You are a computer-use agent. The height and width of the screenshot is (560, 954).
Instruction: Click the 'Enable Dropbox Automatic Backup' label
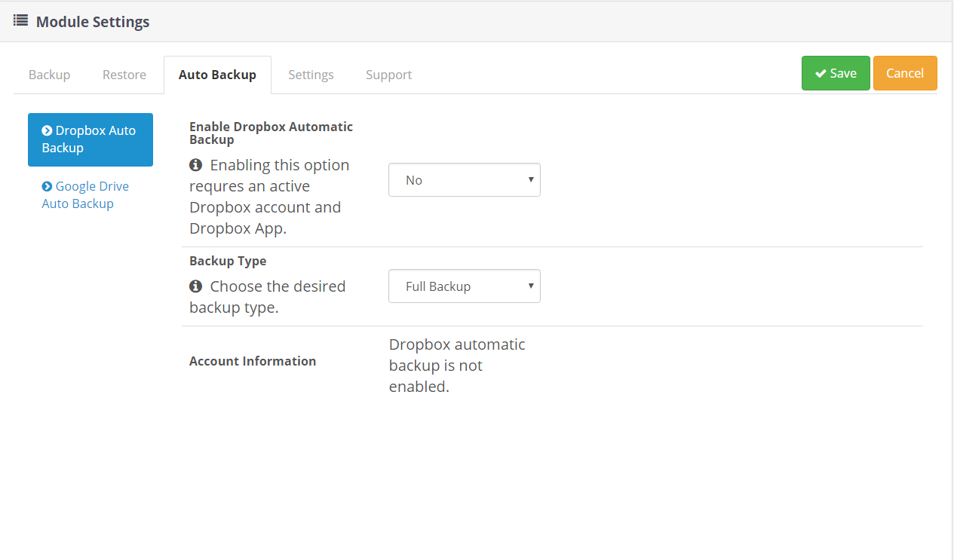pyautogui.click(x=271, y=133)
